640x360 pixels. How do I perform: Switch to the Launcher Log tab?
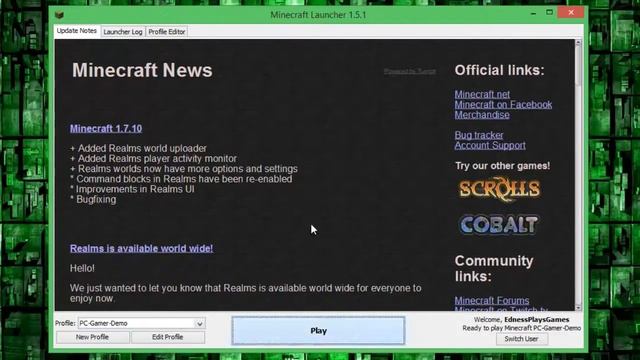tap(123, 32)
